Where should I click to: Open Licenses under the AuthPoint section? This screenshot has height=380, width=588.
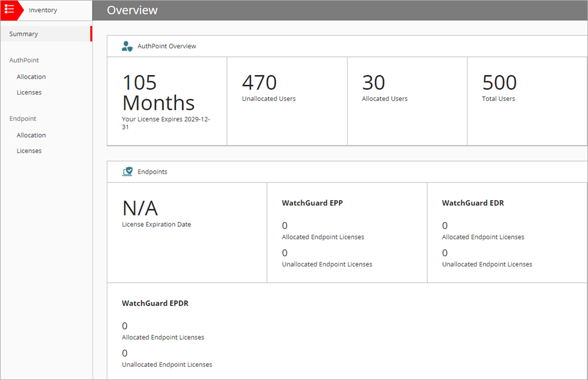[29, 92]
